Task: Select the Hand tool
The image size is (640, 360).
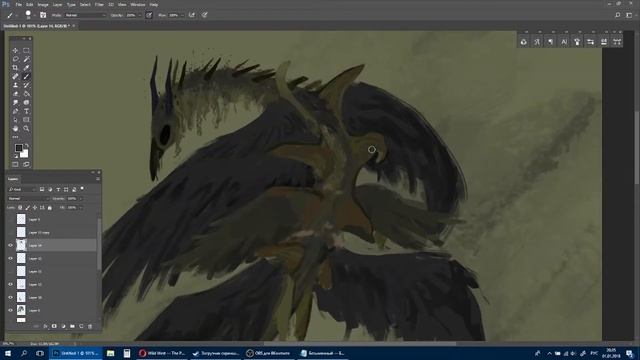Action: [15, 128]
